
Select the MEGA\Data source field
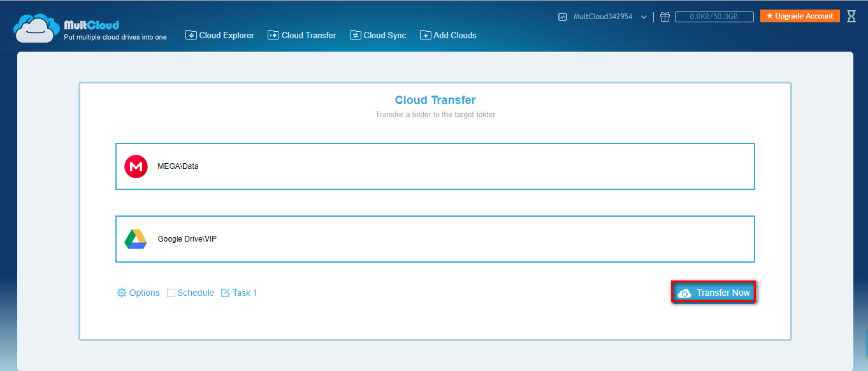(435, 166)
